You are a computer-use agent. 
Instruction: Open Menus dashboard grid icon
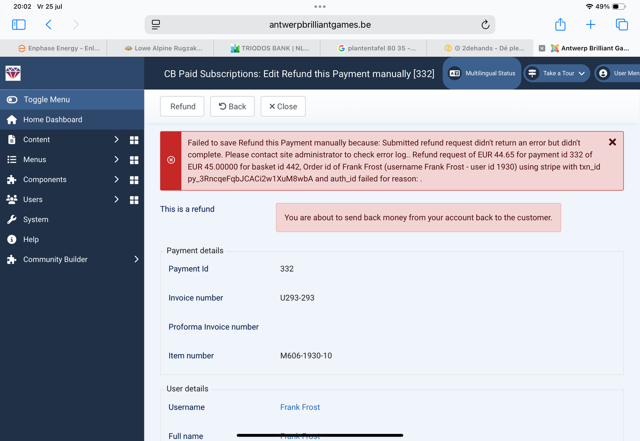(x=134, y=160)
